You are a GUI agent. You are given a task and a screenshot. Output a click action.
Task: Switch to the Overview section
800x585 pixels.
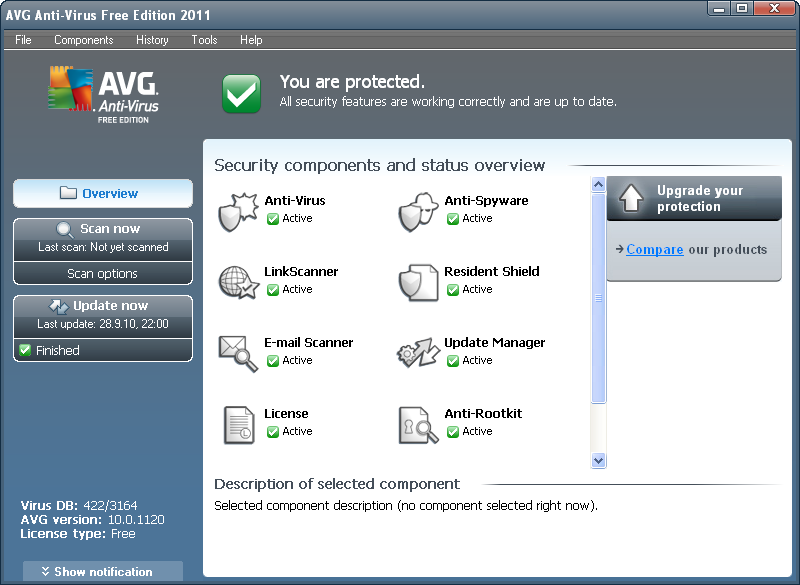[x=103, y=193]
